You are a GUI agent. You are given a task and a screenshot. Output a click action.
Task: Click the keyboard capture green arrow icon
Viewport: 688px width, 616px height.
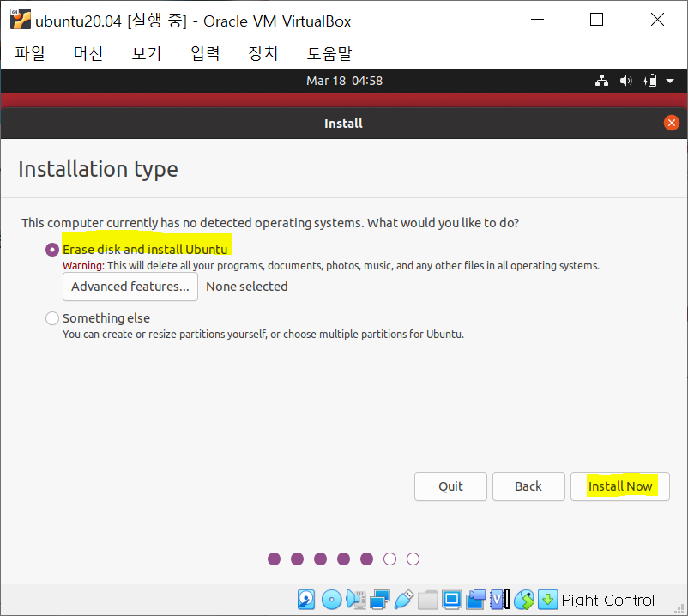pyautogui.click(x=547, y=600)
